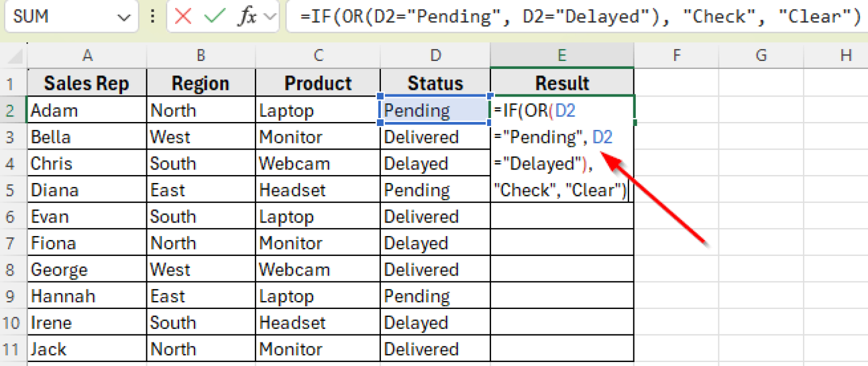Click the Webcam cell in Chris's row
The width and height of the screenshot is (868, 366).
click(318, 163)
